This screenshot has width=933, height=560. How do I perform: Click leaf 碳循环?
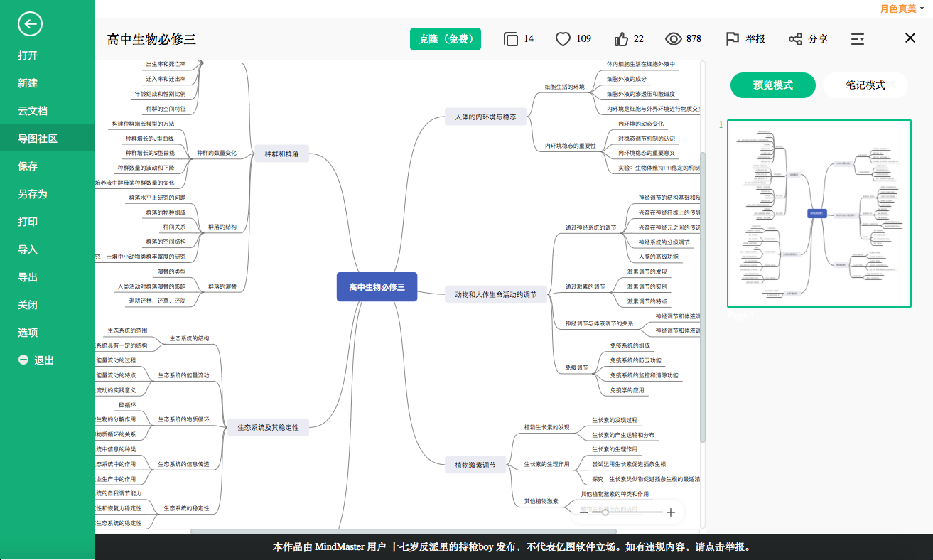127,405
